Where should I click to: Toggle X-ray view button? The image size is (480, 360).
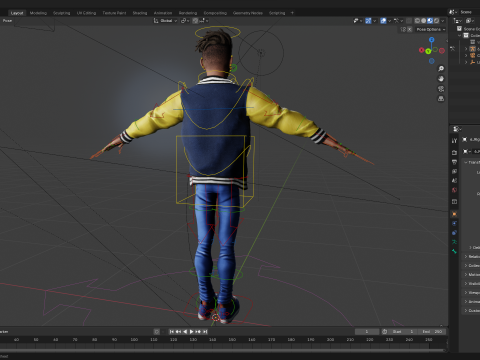409,21
